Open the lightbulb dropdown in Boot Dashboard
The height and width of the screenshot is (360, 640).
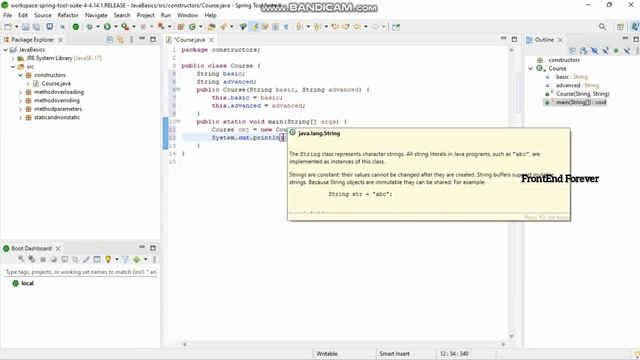click(x=117, y=260)
